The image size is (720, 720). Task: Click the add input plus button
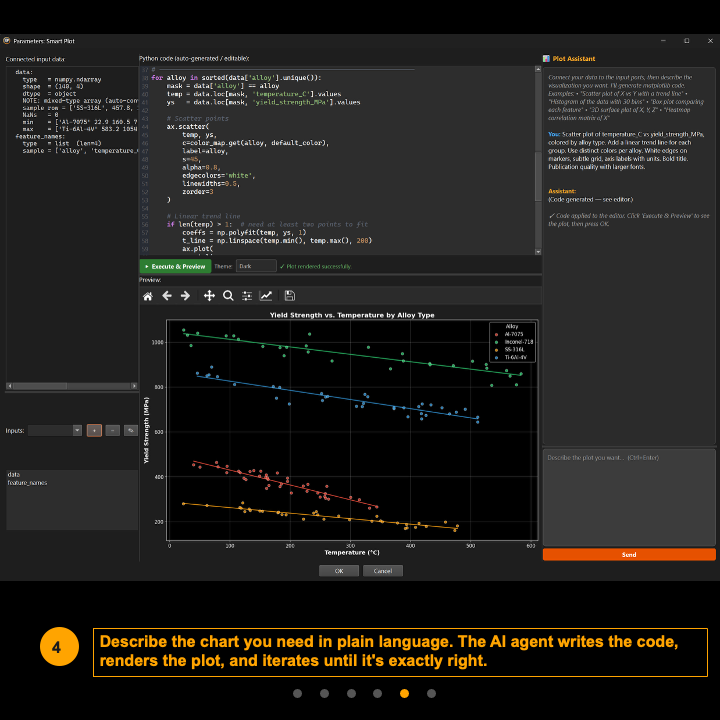[93, 430]
